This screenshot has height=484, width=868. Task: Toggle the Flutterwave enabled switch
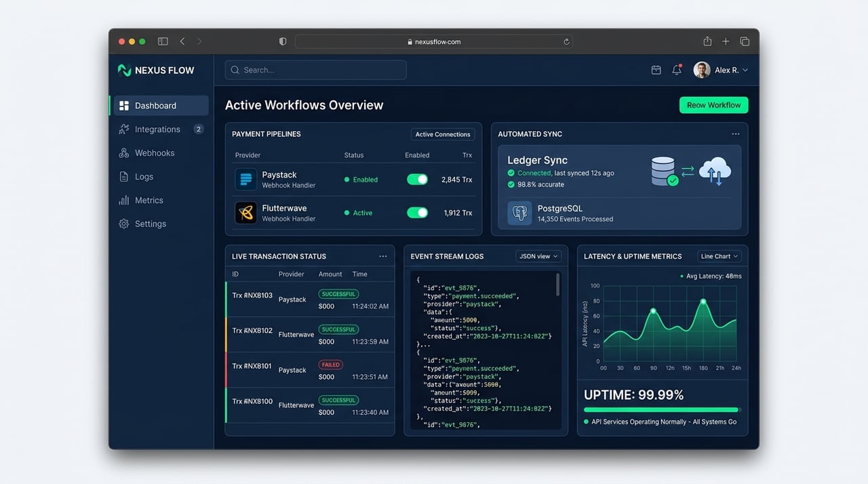pos(417,213)
